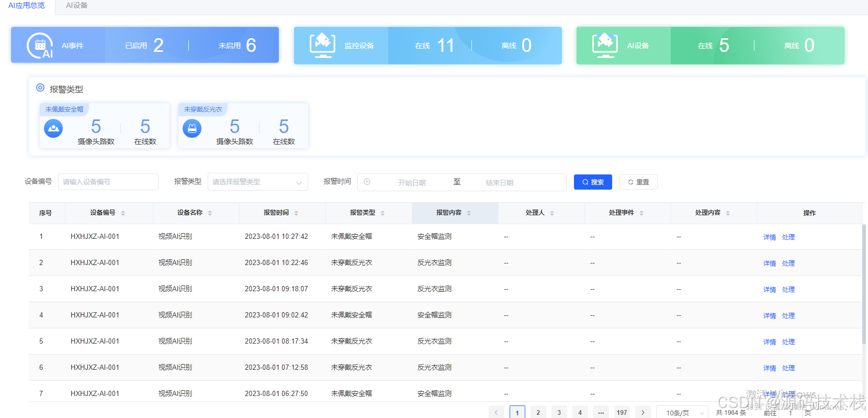868x418 pixels.
Task: Pick the 结束日期 end date
Action: tap(500, 183)
